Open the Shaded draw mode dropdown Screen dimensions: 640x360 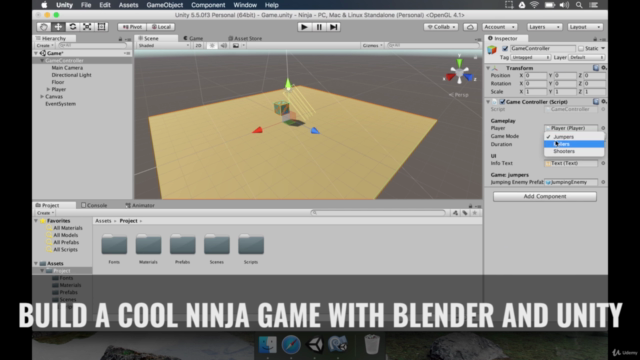tap(163, 45)
